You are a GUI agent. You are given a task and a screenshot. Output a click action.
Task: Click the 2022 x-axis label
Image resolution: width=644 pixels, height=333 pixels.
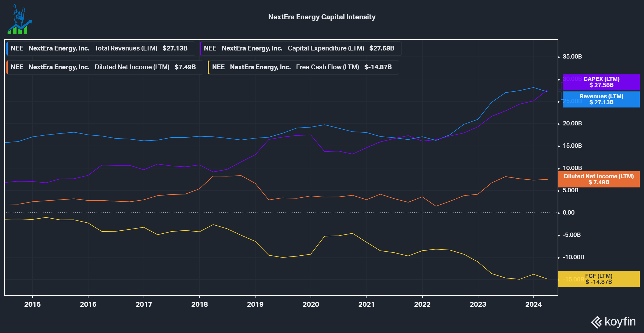[x=422, y=304]
